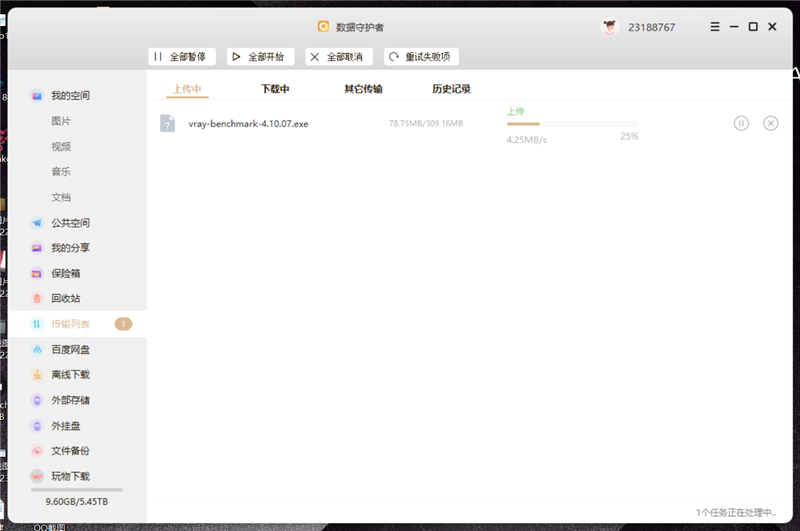Viewport: 800px width, 531px height.
Task: Click the upload progress bar at 25%
Action: 572,124
